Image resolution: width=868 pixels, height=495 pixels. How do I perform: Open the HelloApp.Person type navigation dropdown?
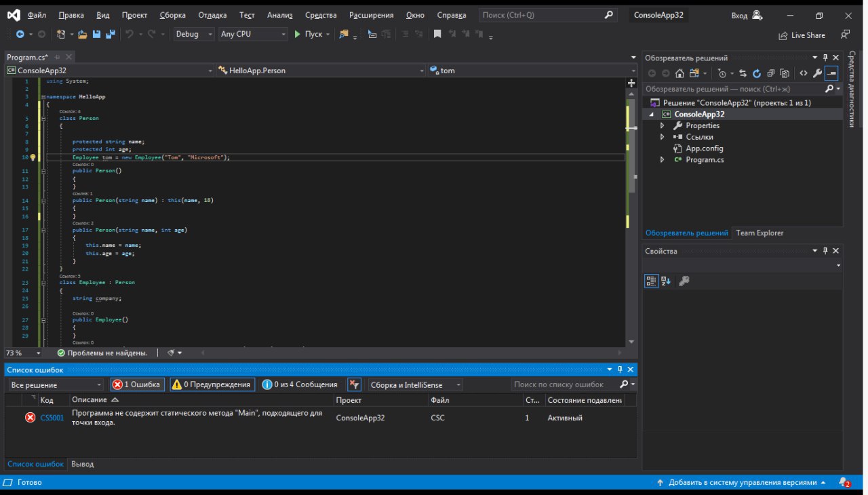(x=321, y=71)
